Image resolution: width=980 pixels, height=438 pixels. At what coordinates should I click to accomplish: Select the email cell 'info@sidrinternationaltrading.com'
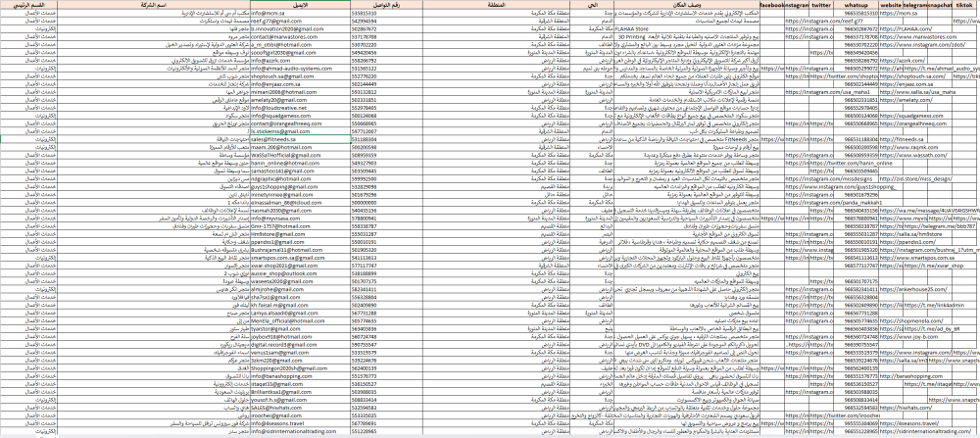pyautogui.click(x=300, y=432)
